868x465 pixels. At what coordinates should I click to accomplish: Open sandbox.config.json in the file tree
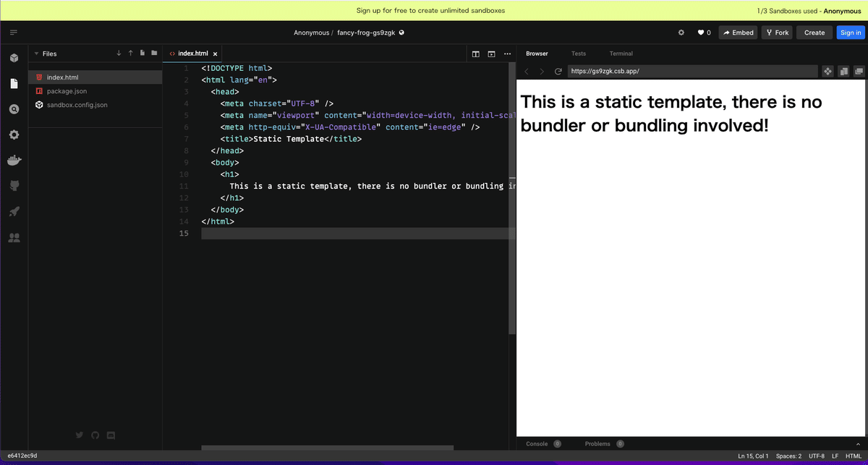point(95,105)
